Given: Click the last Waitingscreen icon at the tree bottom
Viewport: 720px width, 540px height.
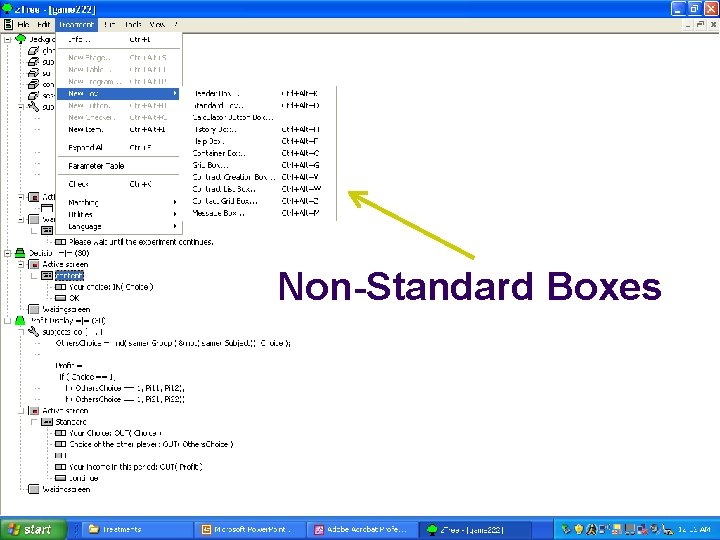Looking at the screenshot, I should [x=34, y=489].
